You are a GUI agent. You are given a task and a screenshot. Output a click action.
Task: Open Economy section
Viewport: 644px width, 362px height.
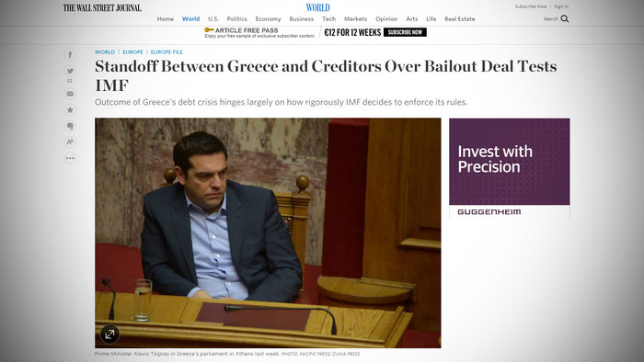coord(269,19)
